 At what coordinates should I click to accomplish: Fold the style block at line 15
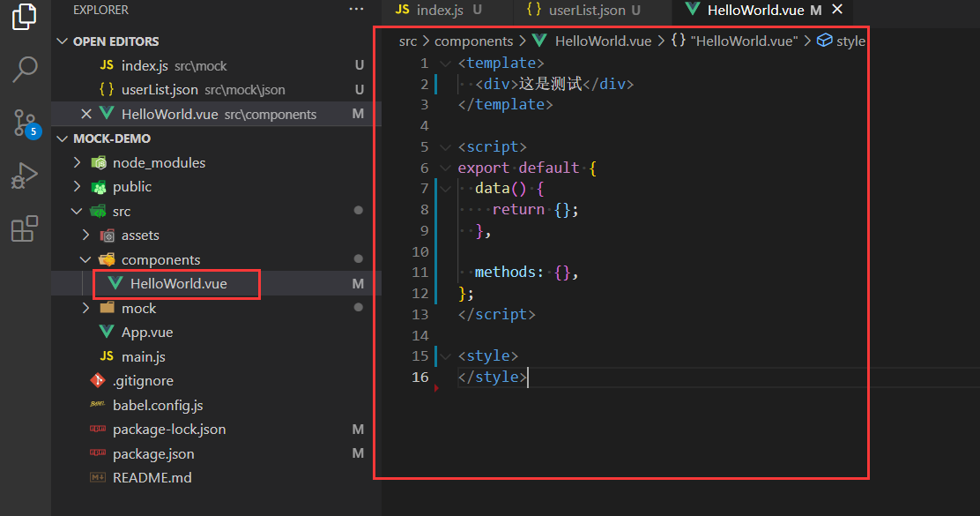tap(445, 355)
